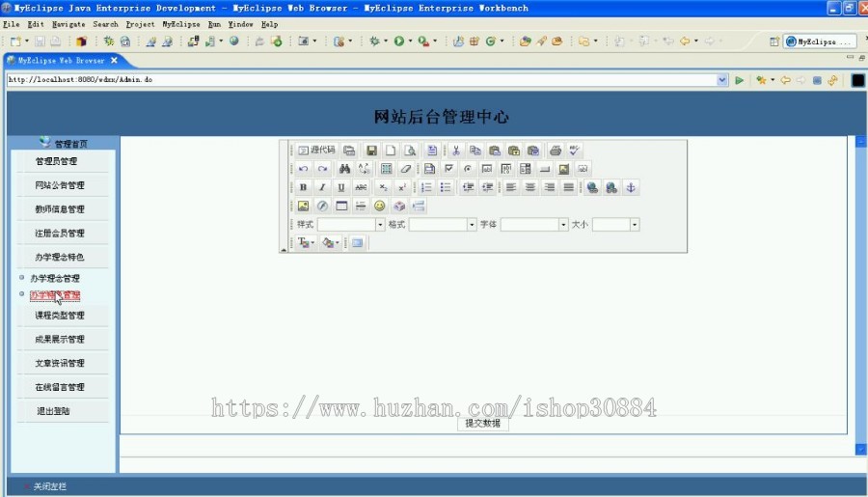Toggle strikethrough formatting
This screenshot has width=868, height=497.
[361, 187]
